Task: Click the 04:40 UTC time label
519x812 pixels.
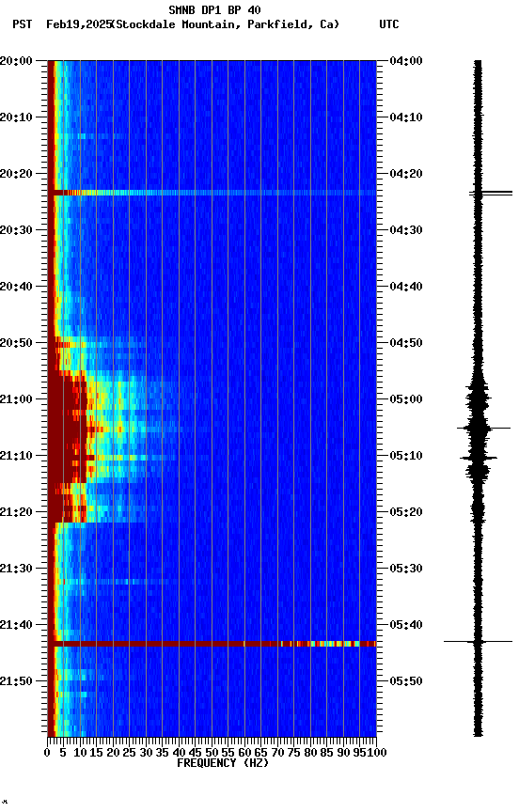Action: [406, 287]
